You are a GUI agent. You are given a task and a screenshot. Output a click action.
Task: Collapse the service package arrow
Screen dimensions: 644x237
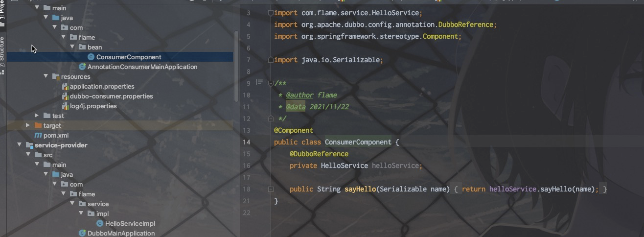click(x=72, y=204)
